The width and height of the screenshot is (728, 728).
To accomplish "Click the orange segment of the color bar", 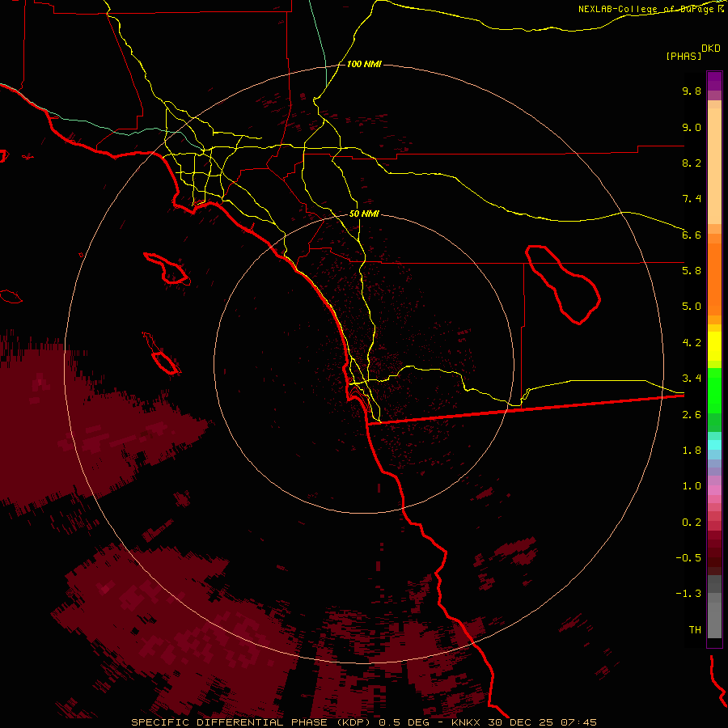I will pyautogui.click(x=714, y=280).
